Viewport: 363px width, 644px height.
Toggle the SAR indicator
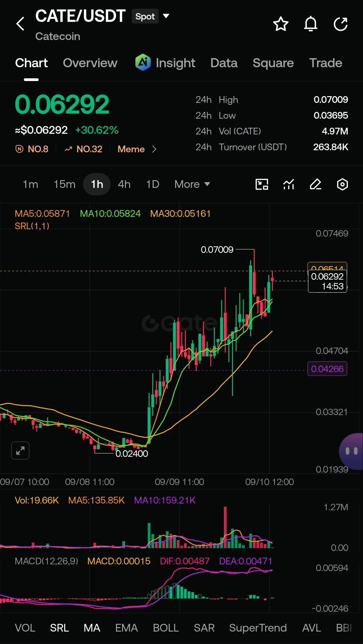click(204, 628)
